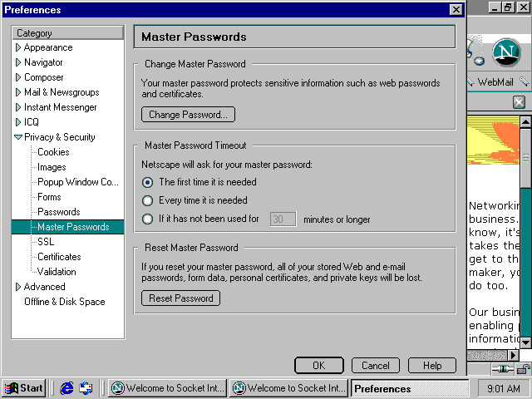
Task: Open Internet Explorer from quick launch
Action: (x=66, y=388)
